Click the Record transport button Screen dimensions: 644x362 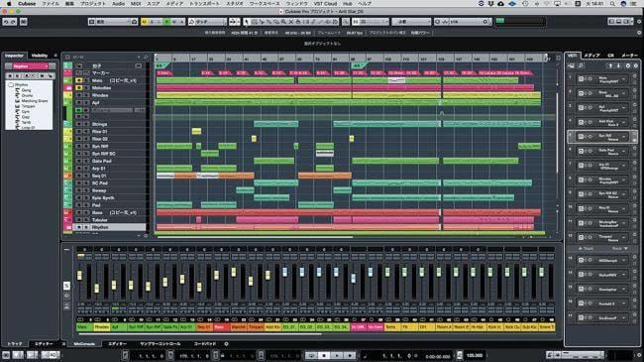(350, 355)
